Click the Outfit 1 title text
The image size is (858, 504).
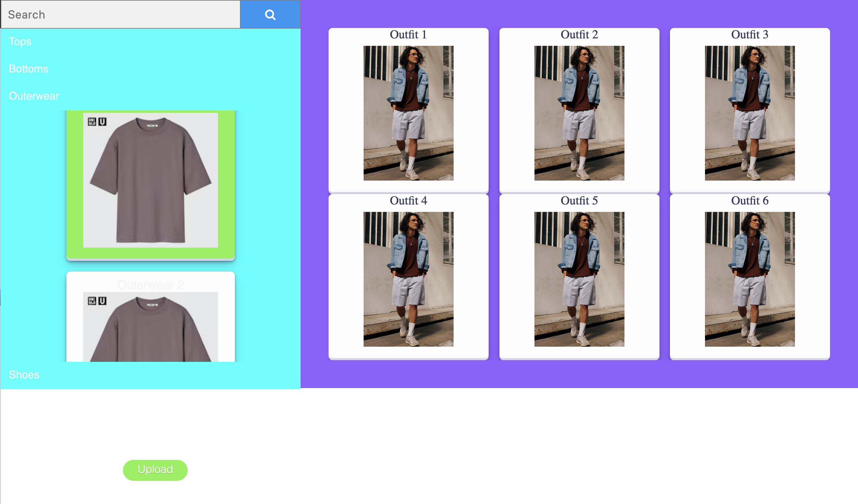(408, 35)
